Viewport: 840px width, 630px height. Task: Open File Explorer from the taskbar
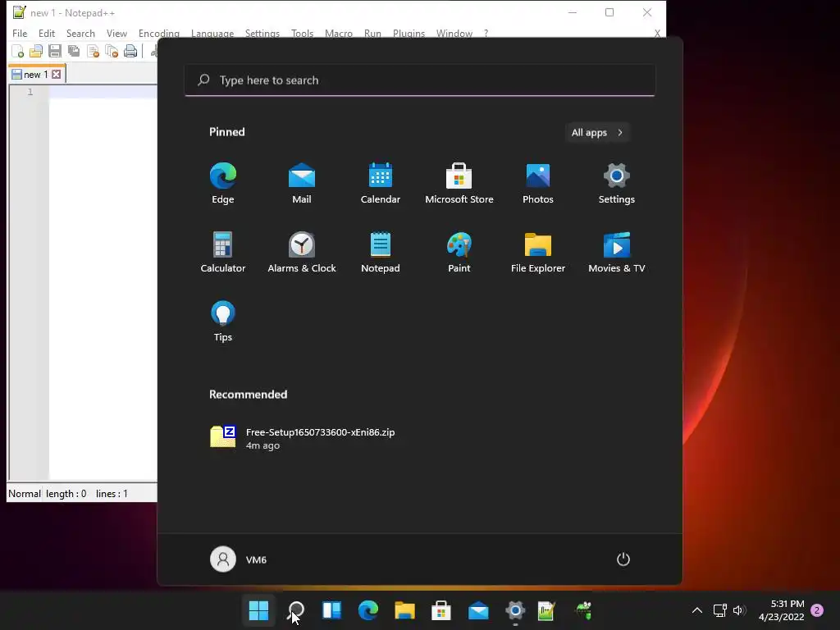coord(404,610)
